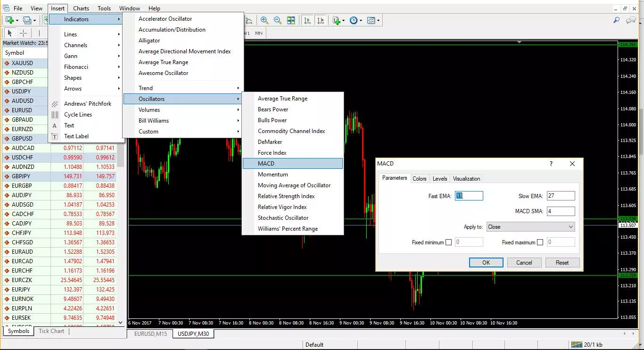Click the Indicators list toolbar icon
Screen dimensions: 644x350
(336, 20)
